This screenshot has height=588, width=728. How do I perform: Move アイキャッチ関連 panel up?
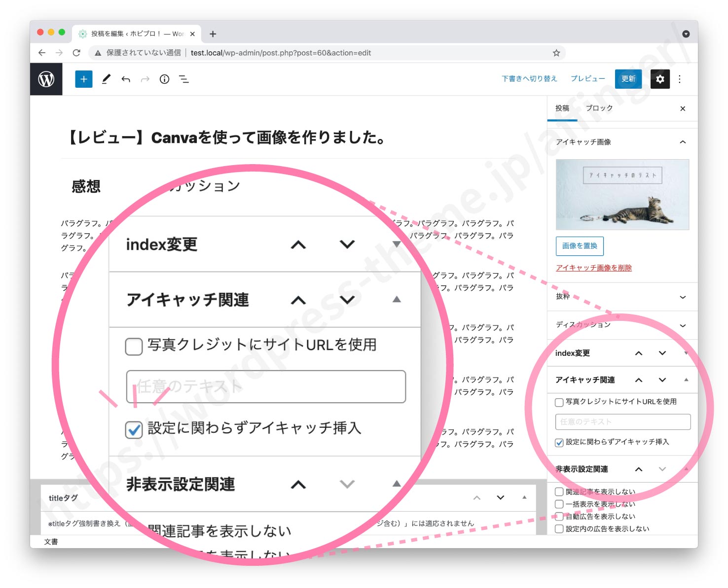pos(639,380)
